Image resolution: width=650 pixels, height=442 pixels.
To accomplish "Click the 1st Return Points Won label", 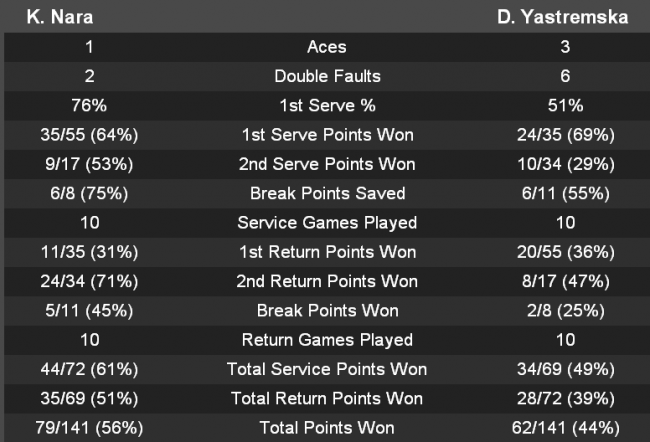I will [x=327, y=253].
